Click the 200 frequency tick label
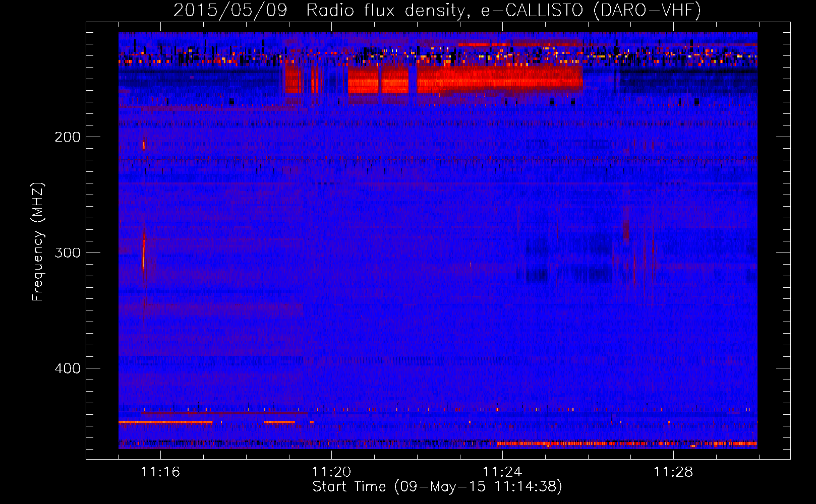816x504 pixels. [68, 137]
